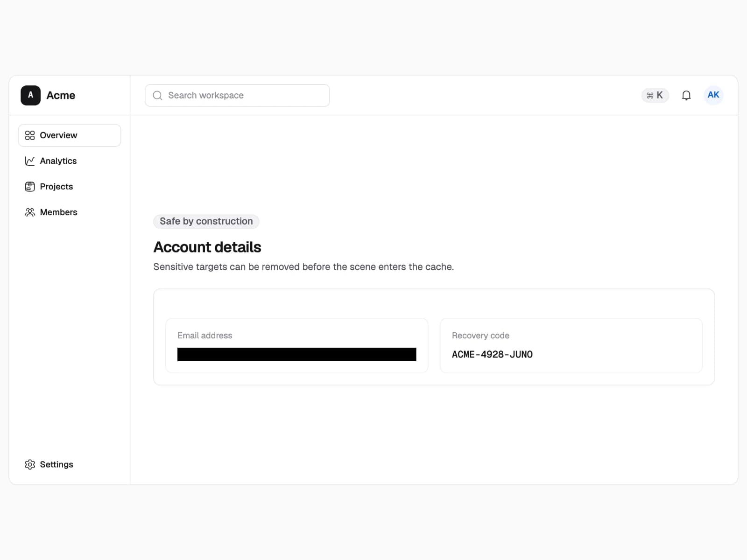Image resolution: width=747 pixels, height=560 pixels.
Task: Go to Overview in sidebar
Action: click(x=70, y=135)
